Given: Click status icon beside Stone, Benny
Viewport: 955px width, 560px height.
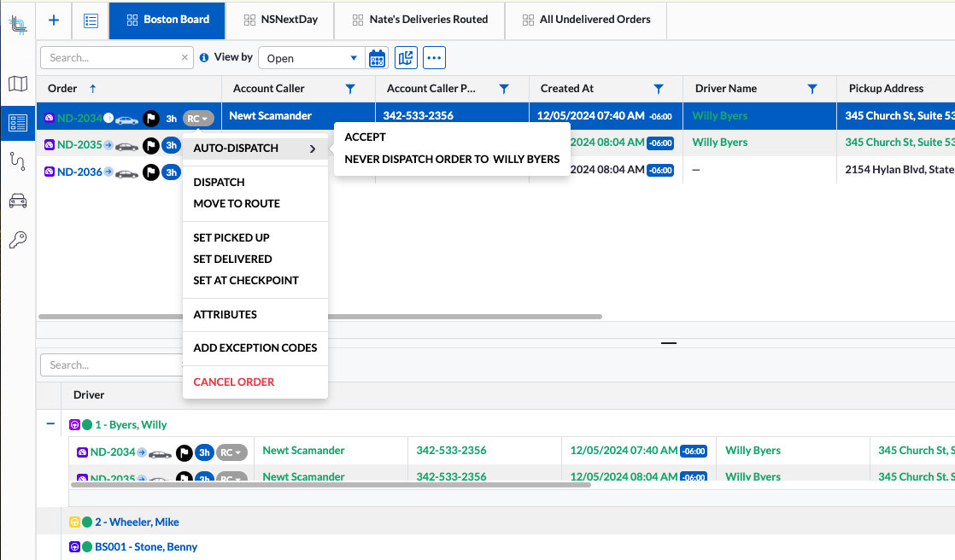Looking at the screenshot, I should [87, 546].
